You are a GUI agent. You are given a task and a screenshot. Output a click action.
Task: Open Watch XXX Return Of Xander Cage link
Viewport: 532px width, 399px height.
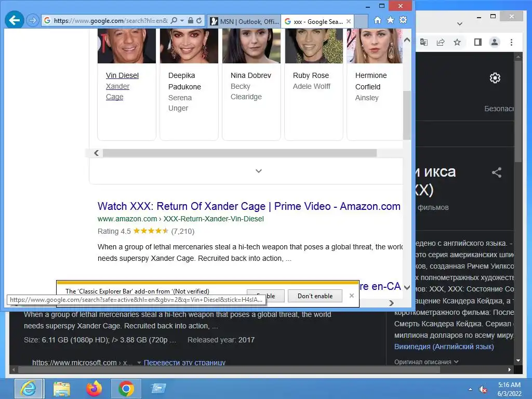(x=249, y=206)
